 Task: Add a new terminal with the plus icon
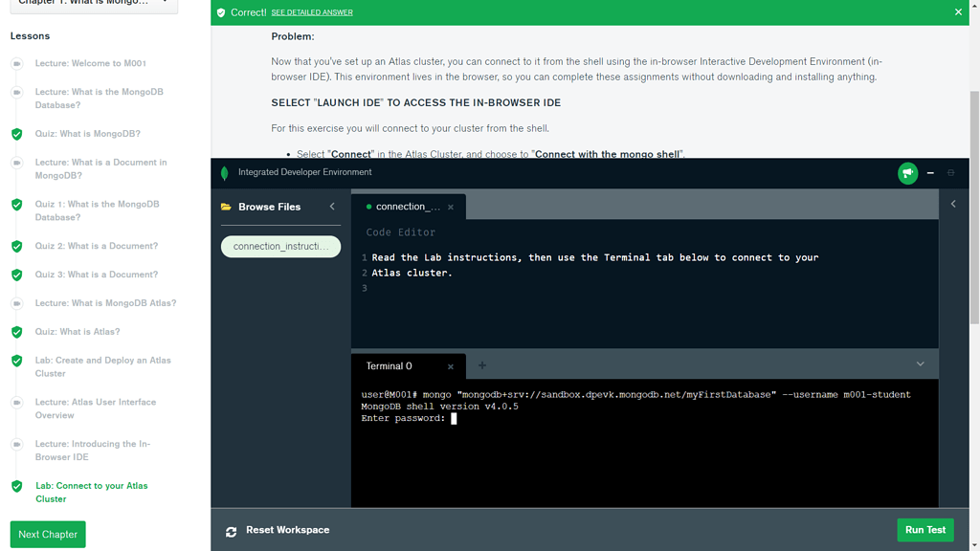pyautogui.click(x=481, y=365)
